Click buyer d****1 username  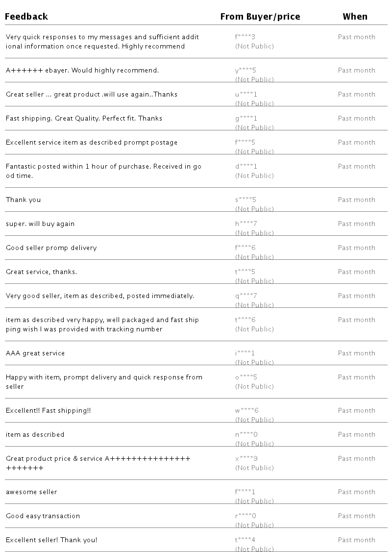click(246, 166)
